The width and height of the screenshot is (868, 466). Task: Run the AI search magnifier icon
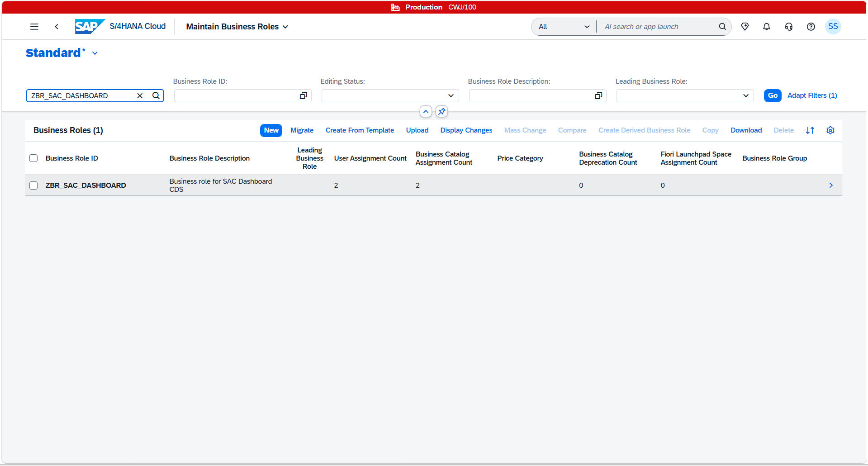tap(722, 27)
